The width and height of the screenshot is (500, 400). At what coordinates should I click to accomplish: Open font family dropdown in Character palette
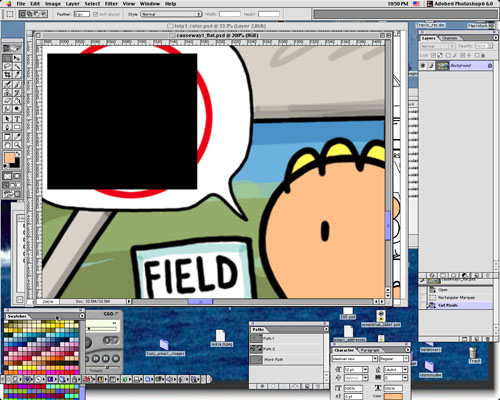point(375,359)
